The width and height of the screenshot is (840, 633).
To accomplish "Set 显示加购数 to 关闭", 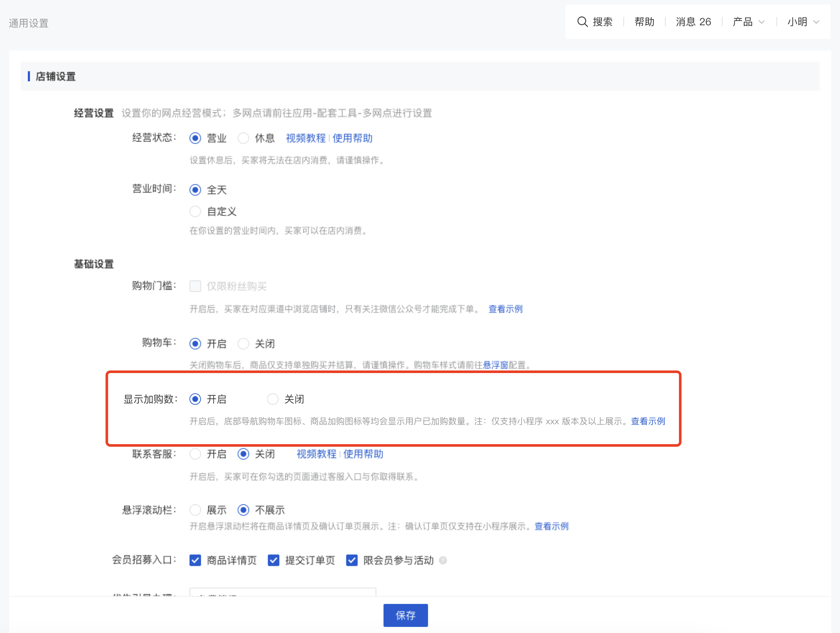I will pyautogui.click(x=273, y=399).
